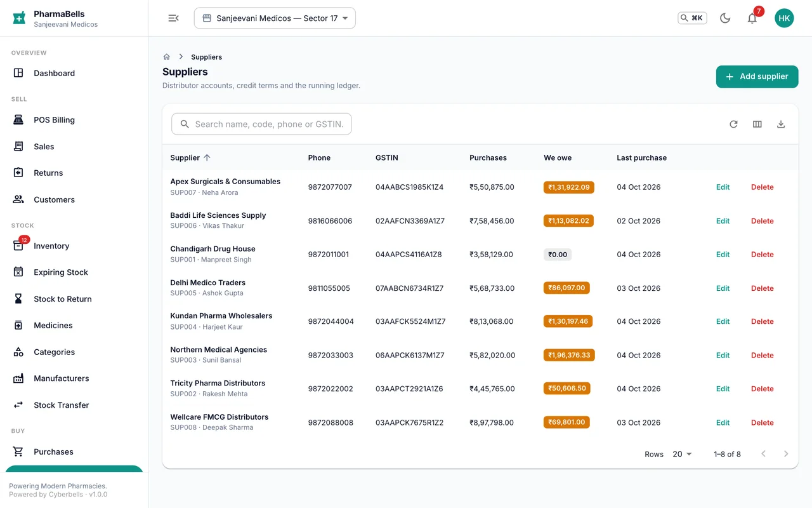Go to Stock to Return
This screenshot has width=812, height=508.
coord(74,299)
